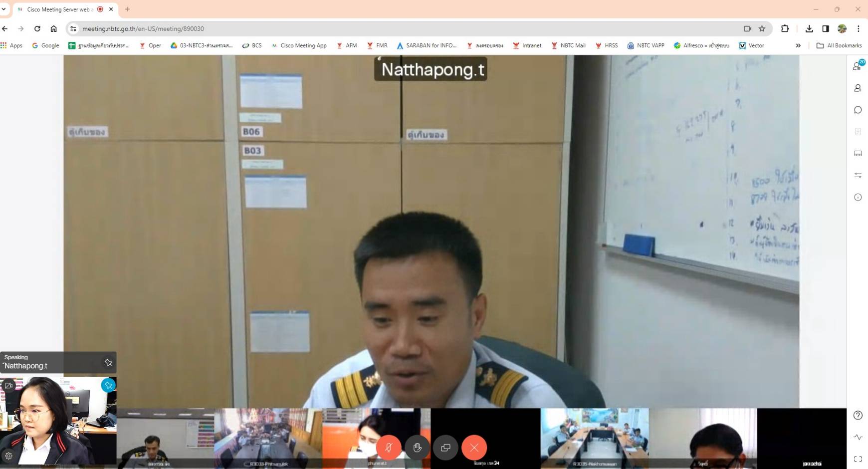Open the video layout selector icon

click(858, 154)
